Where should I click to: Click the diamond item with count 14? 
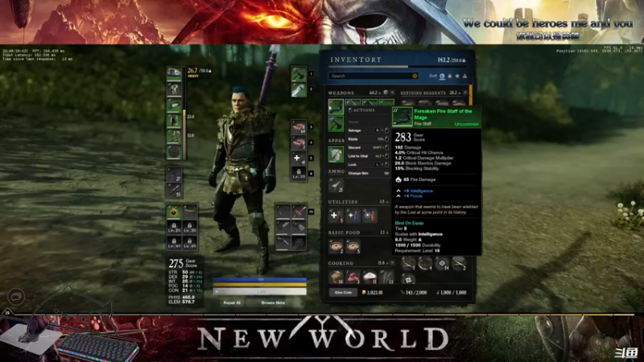[x=442, y=264]
